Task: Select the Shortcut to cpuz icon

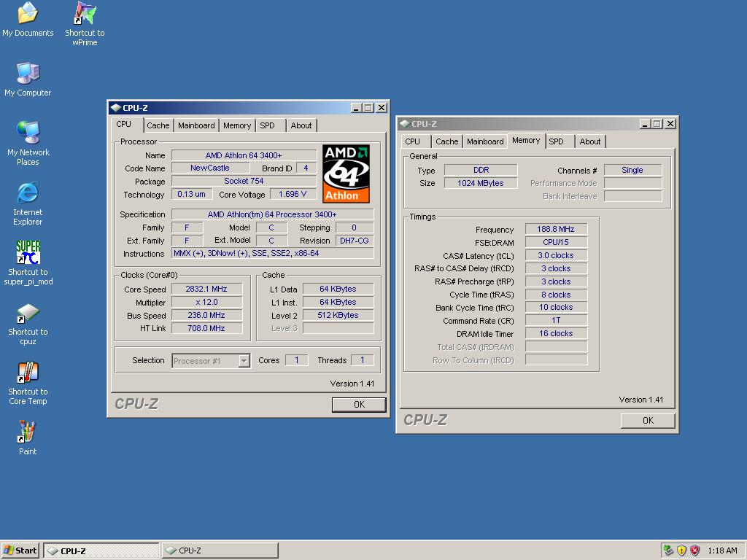Action: pos(28,324)
